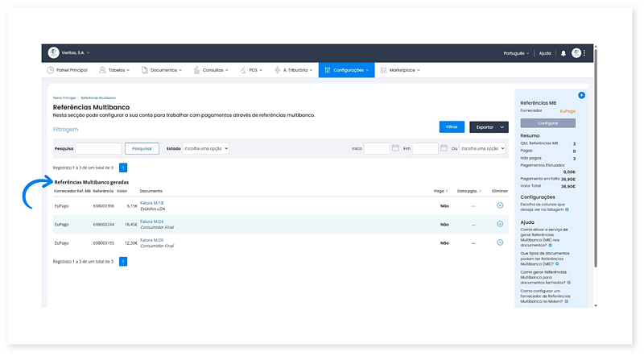The height and width of the screenshot is (356, 644).
Task: Open the date range 'Ou' option dropdown
Action: [482, 148]
